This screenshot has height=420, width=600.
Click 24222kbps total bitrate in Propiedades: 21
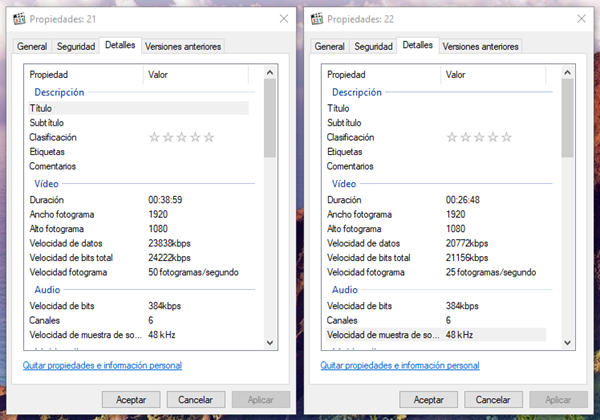click(169, 258)
